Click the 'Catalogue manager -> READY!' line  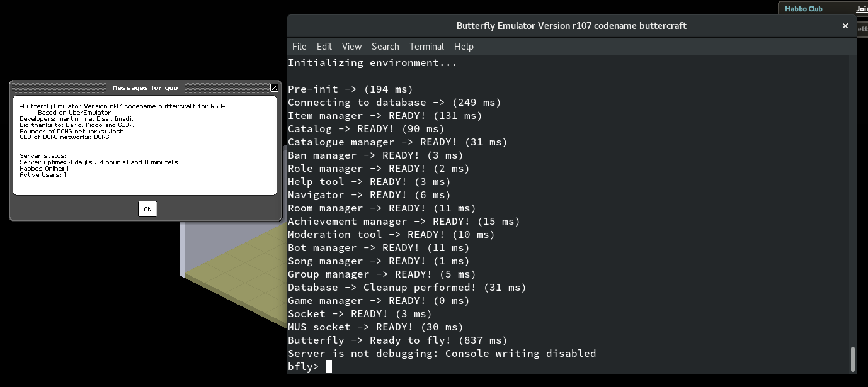398,142
